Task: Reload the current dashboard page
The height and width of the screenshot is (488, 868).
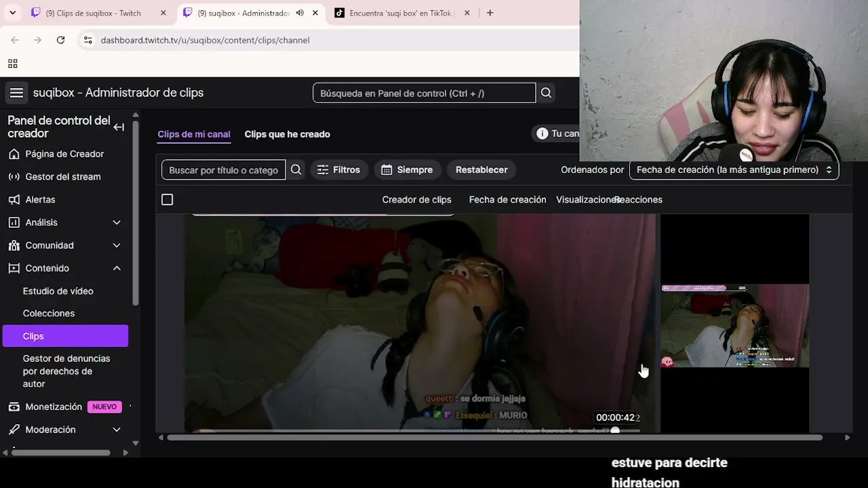Action: coord(60,40)
